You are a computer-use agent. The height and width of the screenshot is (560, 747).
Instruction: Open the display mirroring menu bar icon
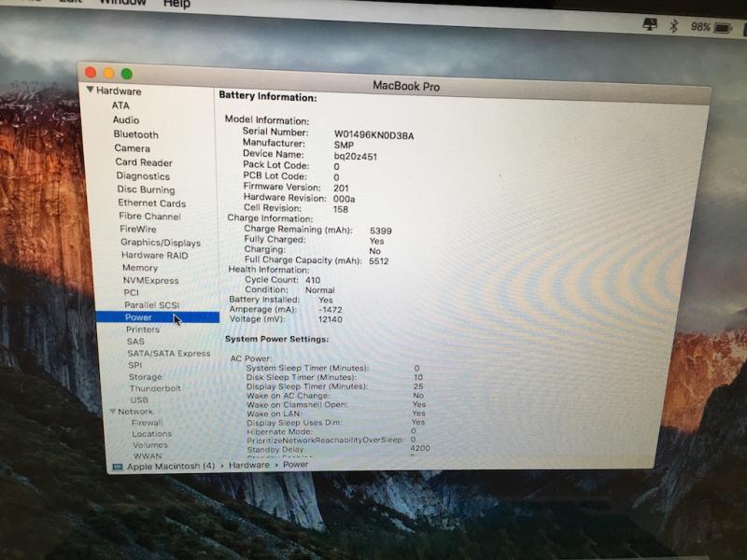[x=650, y=24]
